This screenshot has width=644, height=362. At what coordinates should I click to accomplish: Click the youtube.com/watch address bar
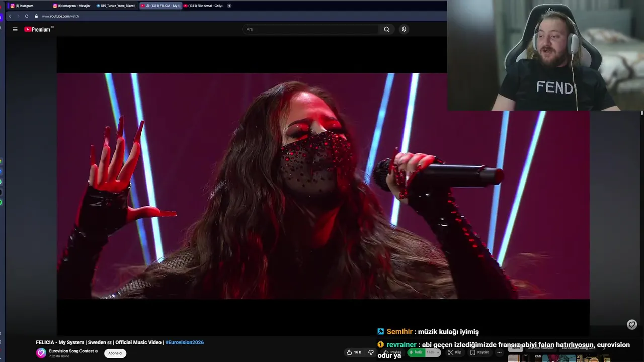(x=60, y=16)
